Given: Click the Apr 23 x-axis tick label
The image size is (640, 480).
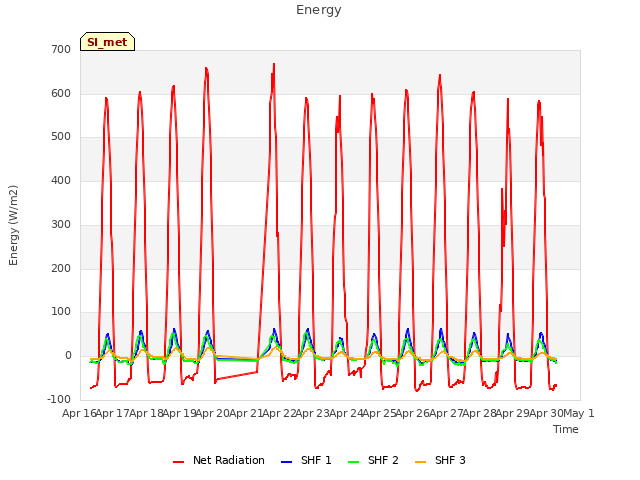Looking at the screenshot, I should pos(313,413).
